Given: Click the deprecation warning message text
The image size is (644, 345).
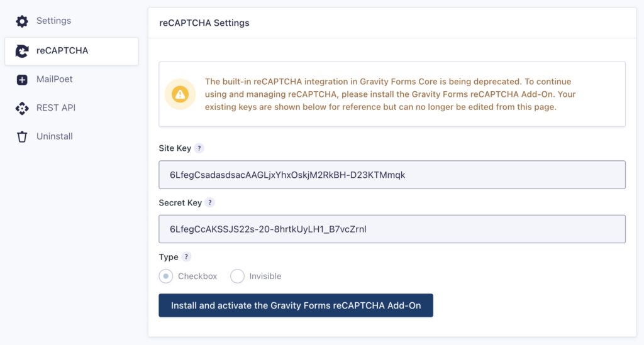Looking at the screenshot, I should [390, 94].
